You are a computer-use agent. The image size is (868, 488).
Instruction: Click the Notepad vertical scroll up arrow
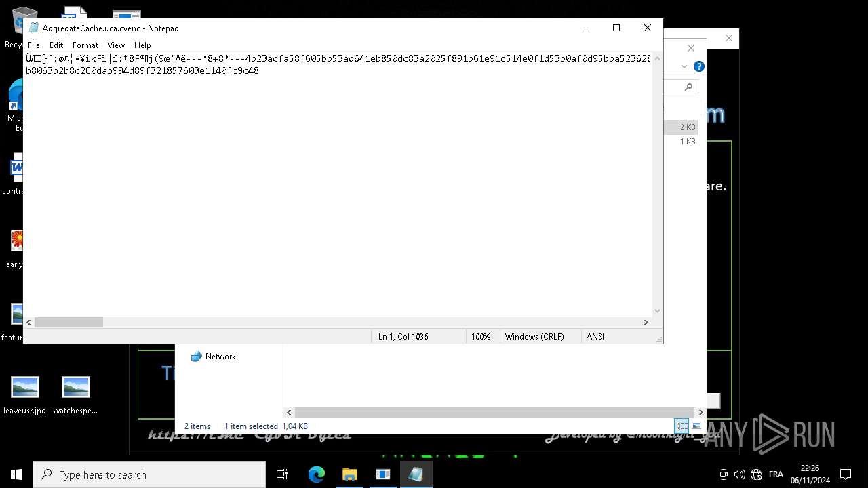[x=656, y=58]
